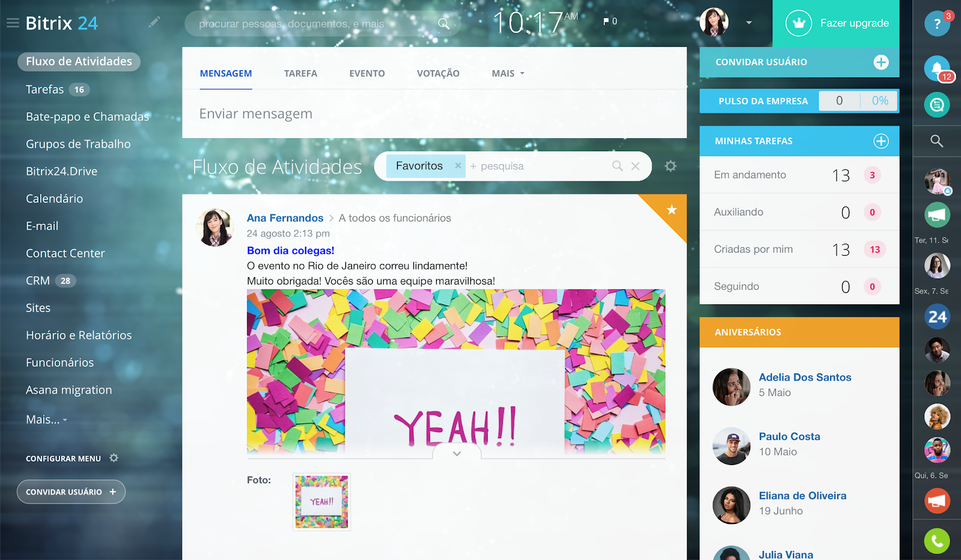Open green megaphone announcement icon in sidebar
Viewport: 961px width, 560px height.
[937, 215]
